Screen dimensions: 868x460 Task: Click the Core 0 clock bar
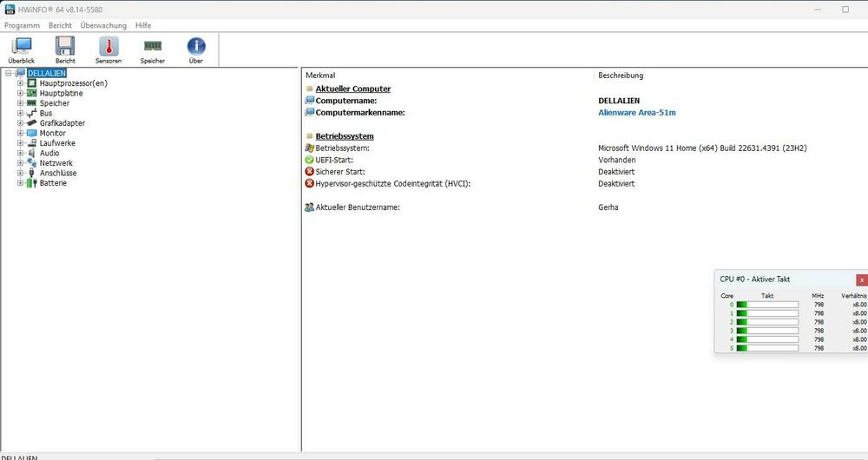[767, 305]
